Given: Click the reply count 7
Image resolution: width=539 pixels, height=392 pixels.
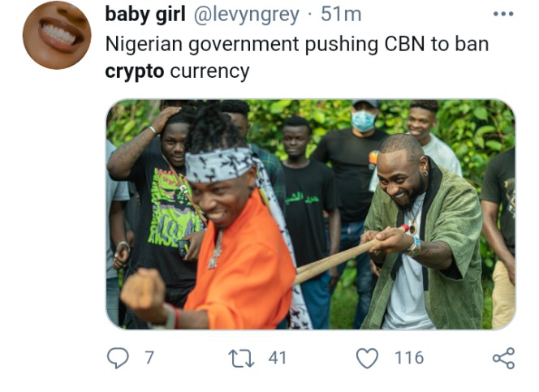Looking at the screenshot, I should pyautogui.click(x=149, y=358).
